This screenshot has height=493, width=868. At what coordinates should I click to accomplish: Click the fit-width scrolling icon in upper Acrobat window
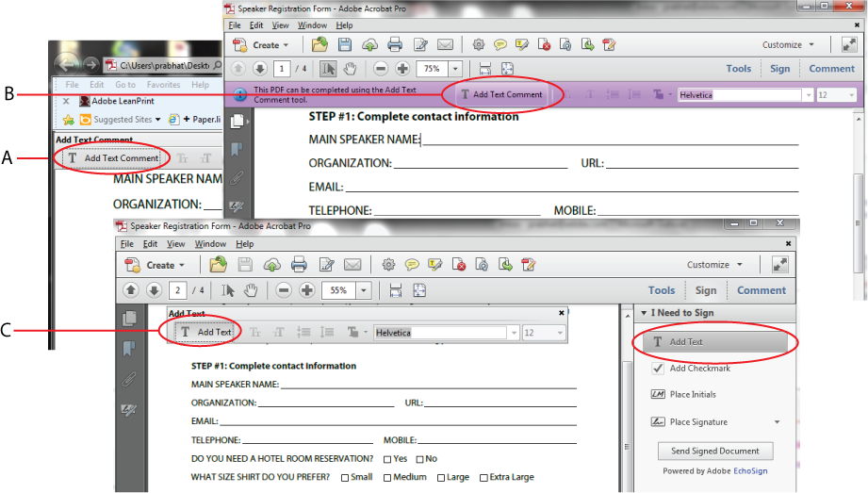point(485,69)
